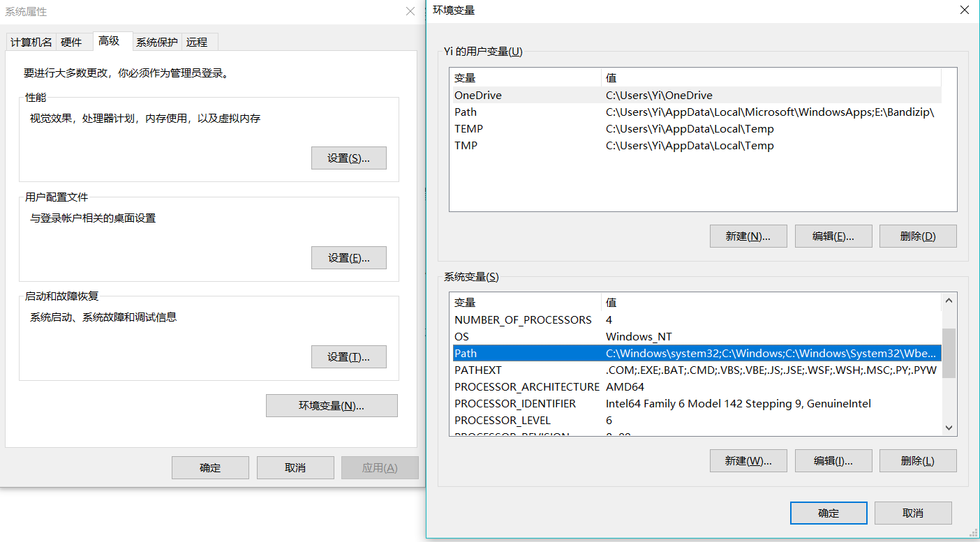Click 设置(T) under 启动和故障恢复
This screenshot has height=542, width=980.
pos(348,357)
